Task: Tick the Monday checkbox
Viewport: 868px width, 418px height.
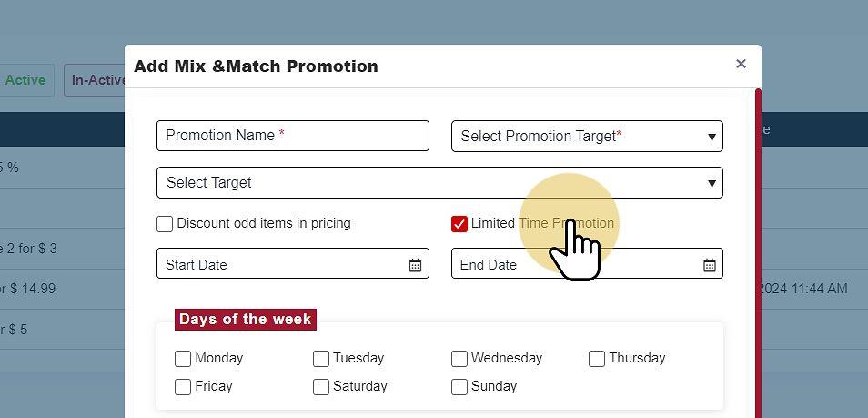Action: [x=183, y=359]
